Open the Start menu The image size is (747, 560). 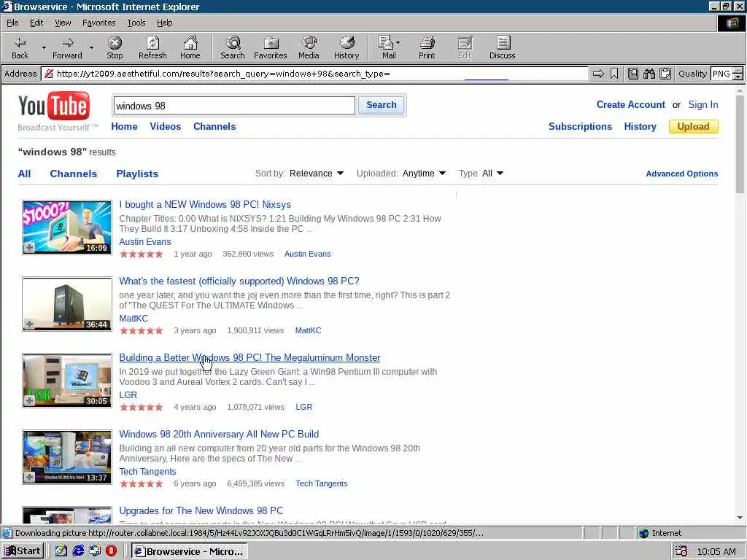click(23, 551)
